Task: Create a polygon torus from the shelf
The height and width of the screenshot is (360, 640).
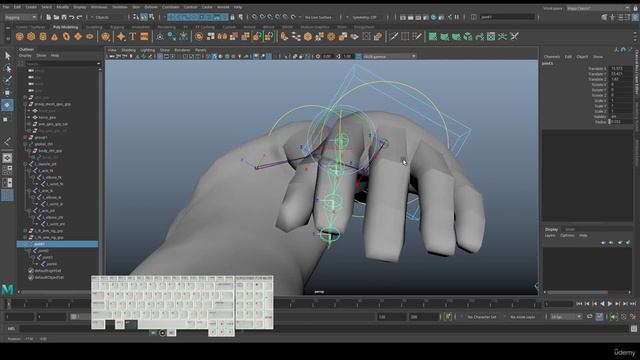Action: 66,37
